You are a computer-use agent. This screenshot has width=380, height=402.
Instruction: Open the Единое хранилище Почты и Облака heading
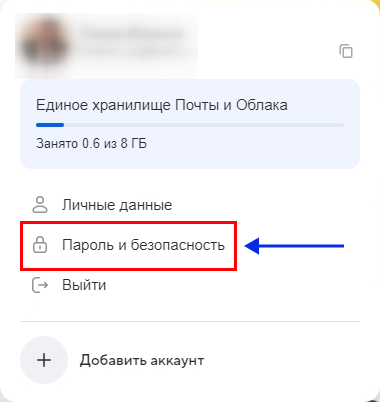point(162,105)
